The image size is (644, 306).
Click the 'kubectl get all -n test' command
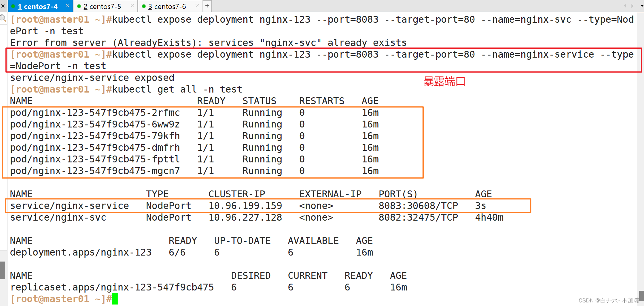(177, 89)
